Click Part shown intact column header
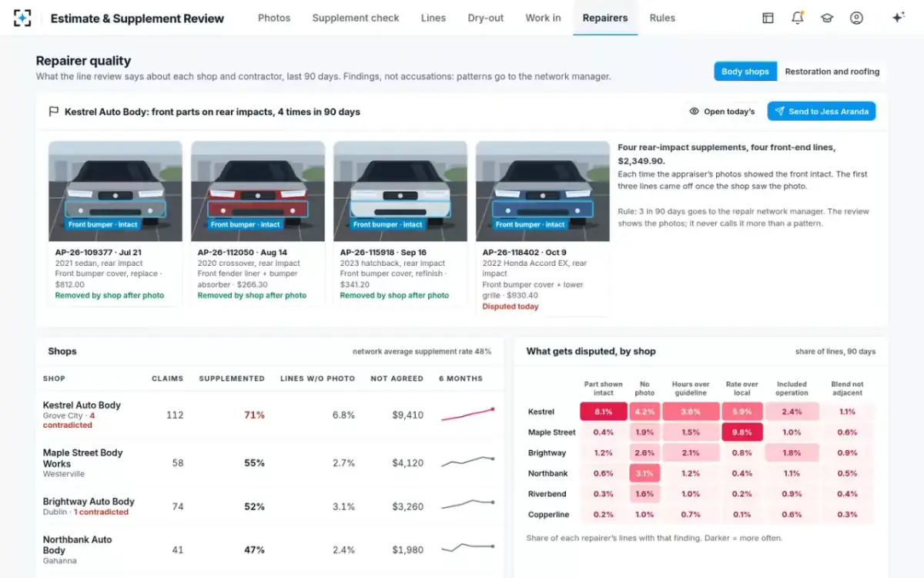Image resolution: width=924 pixels, height=578 pixels. [604, 388]
